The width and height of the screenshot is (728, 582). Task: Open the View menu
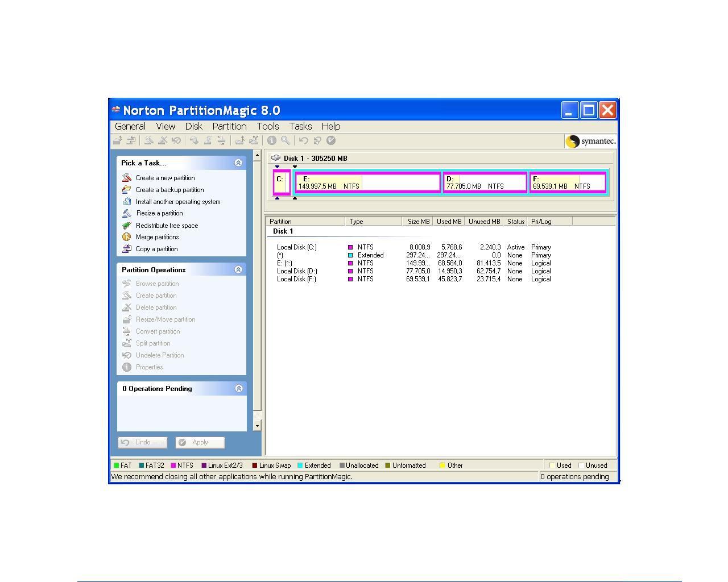click(166, 126)
